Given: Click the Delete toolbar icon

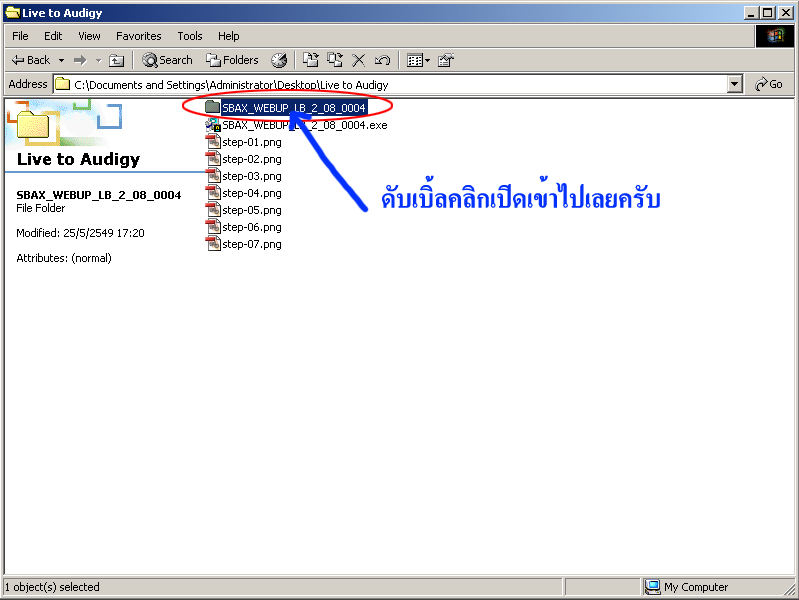Looking at the screenshot, I should (x=359, y=60).
